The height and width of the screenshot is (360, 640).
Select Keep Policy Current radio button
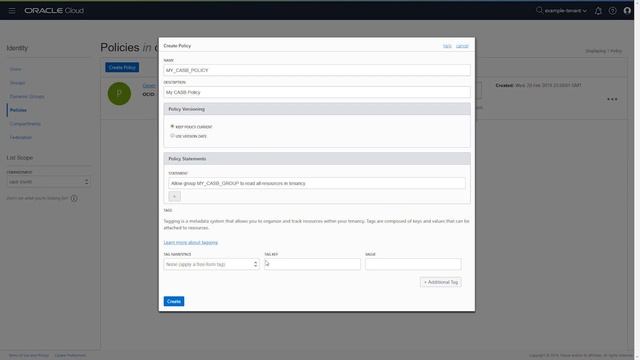[x=172, y=127]
